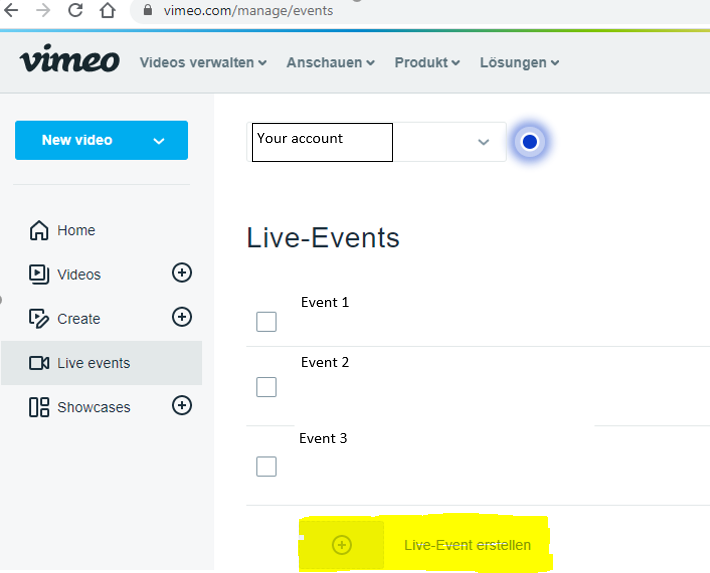The width and height of the screenshot is (710, 573).
Task: Click the plus icon next to Create
Action: tap(182, 317)
